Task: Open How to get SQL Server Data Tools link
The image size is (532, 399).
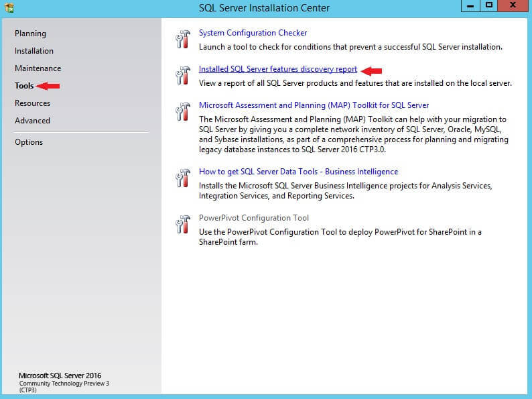Action: [x=298, y=172]
